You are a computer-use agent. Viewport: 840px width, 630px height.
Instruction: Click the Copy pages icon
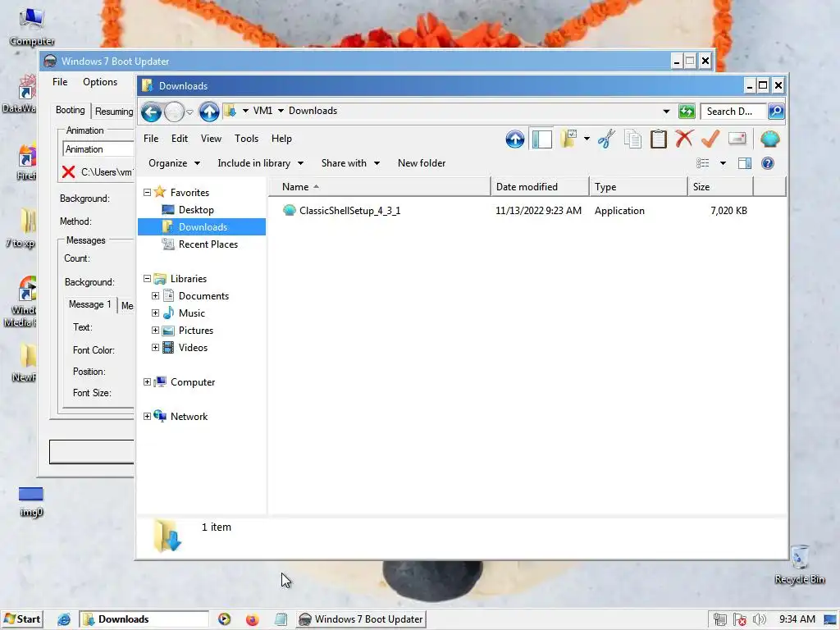click(632, 139)
